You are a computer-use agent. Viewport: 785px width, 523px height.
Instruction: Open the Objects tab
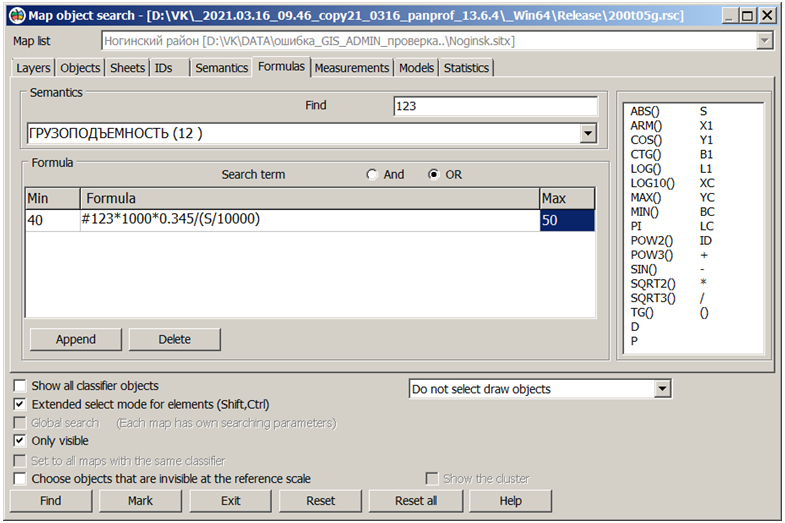pos(80,68)
